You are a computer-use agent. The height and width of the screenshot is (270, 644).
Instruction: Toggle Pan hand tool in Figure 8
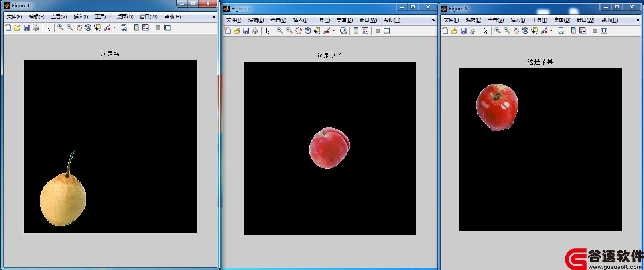(x=516, y=31)
